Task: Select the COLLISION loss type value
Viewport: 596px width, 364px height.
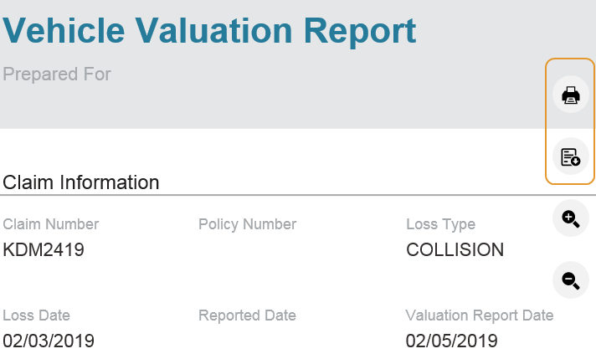Action: pyautogui.click(x=455, y=249)
